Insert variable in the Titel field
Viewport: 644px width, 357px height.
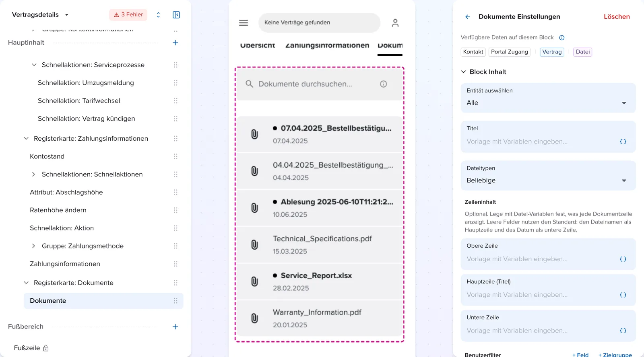click(623, 142)
